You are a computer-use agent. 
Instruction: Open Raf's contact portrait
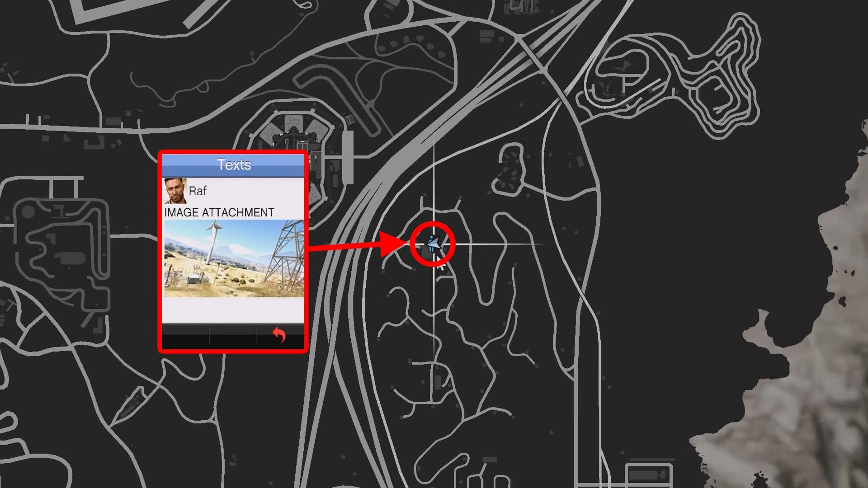(175, 191)
